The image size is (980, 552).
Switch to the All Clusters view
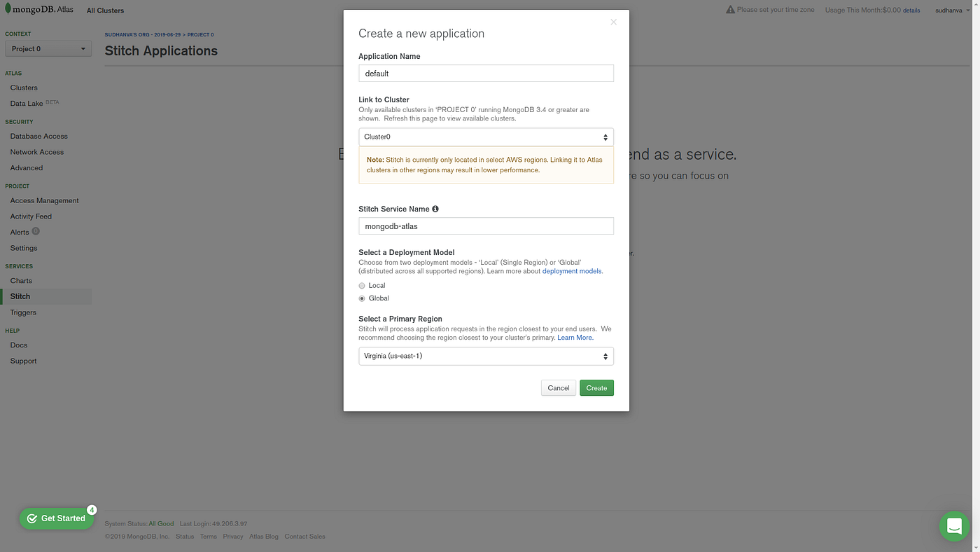(x=105, y=10)
